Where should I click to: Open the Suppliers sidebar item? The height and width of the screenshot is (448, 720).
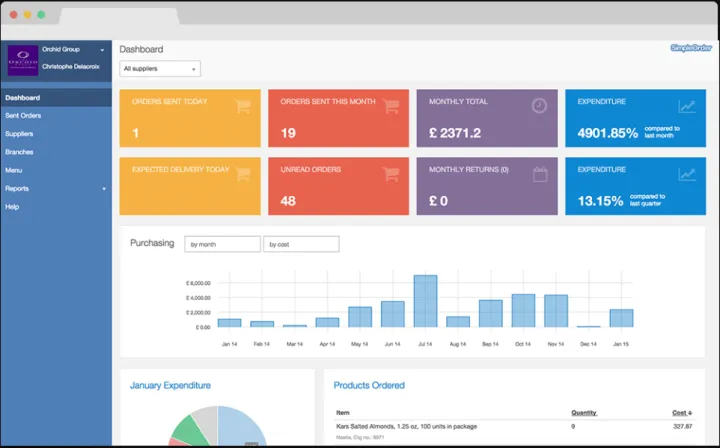click(x=19, y=134)
